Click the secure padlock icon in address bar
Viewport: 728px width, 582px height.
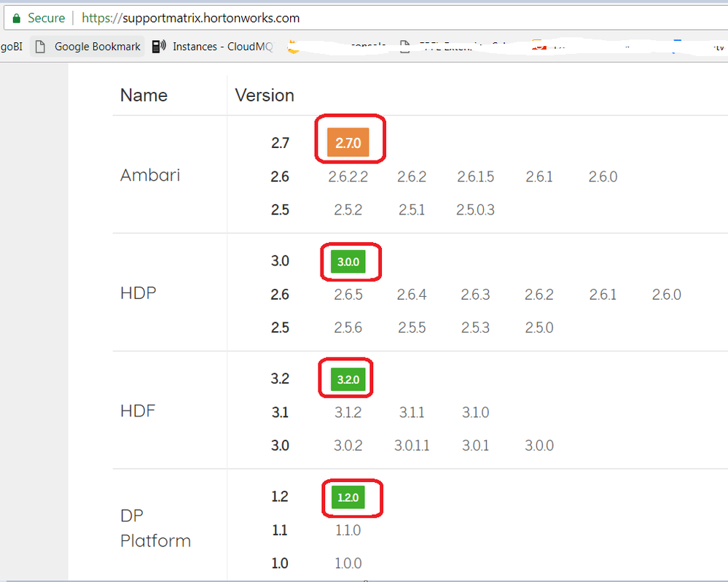click(16, 18)
